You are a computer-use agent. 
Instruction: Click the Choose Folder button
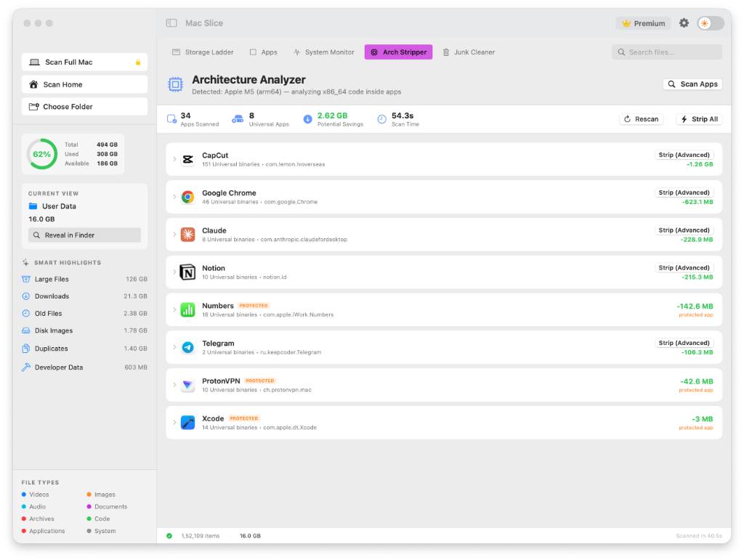pos(84,107)
